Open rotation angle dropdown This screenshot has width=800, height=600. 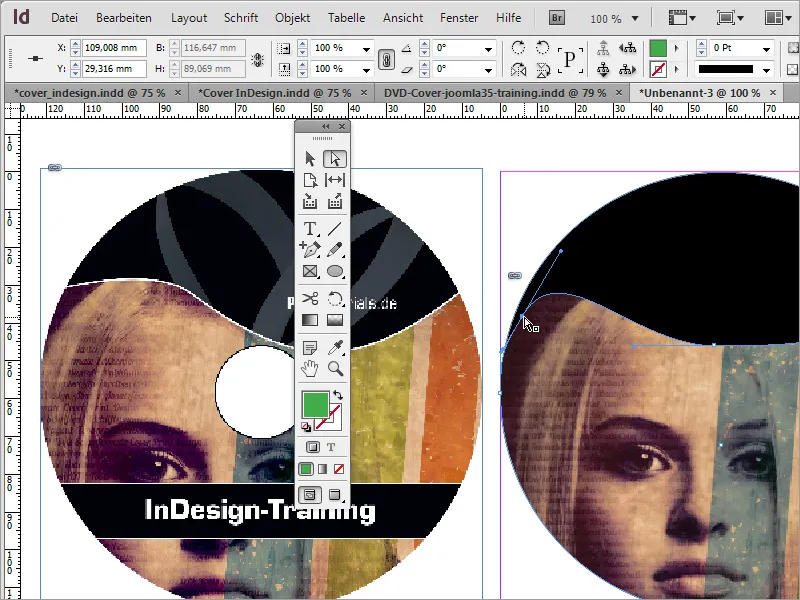tap(488, 49)
